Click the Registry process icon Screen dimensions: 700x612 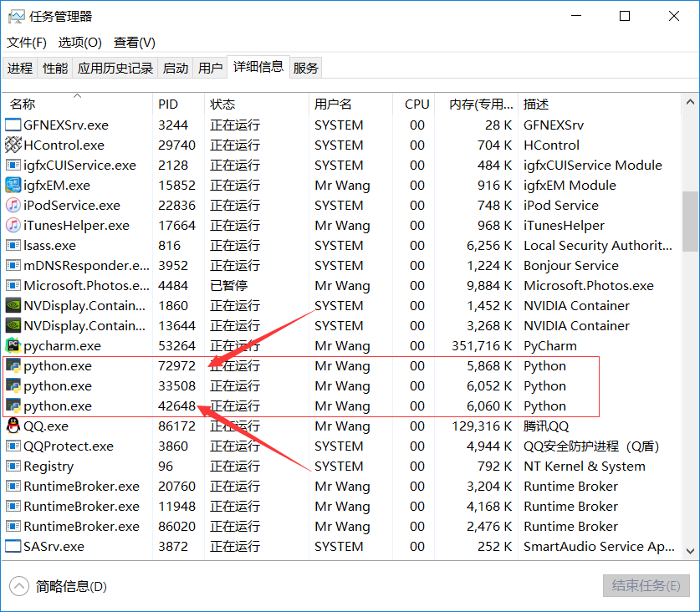13,466
